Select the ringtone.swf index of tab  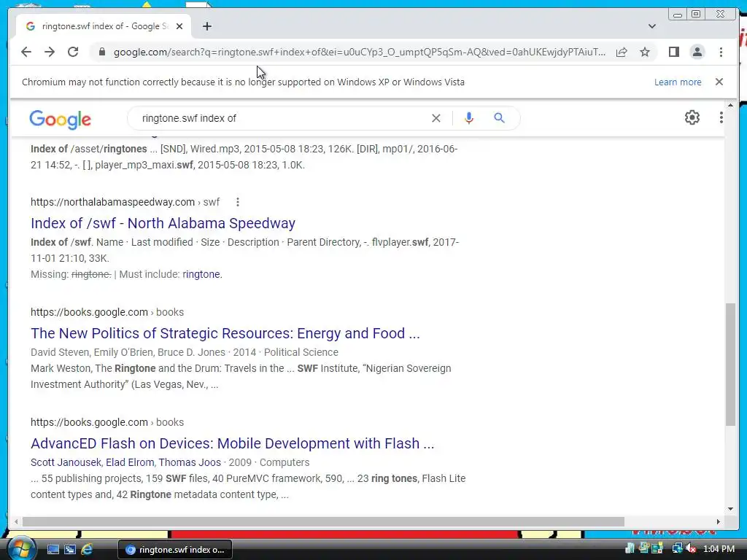tap(104, 26)
